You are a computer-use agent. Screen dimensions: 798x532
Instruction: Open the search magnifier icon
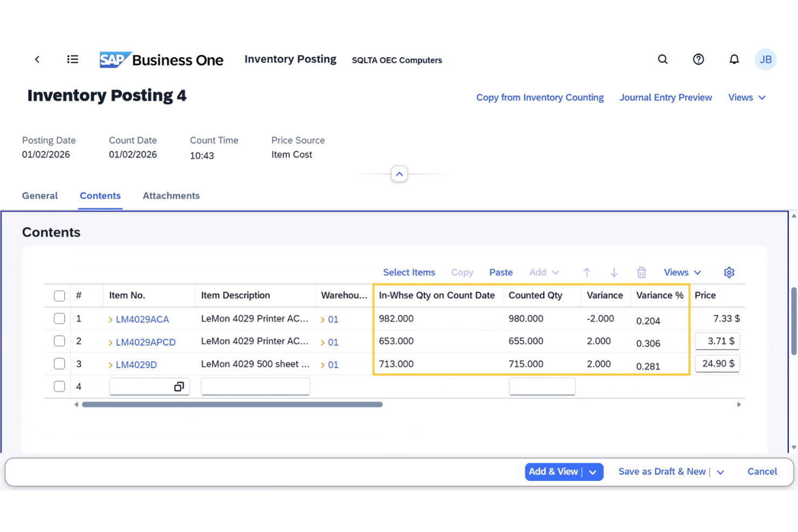point(663,59)
